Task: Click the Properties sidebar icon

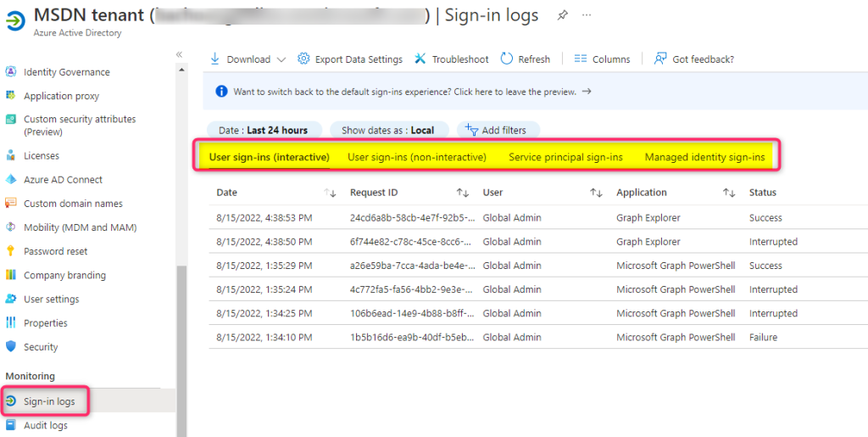Action: [x=10, y=322]
